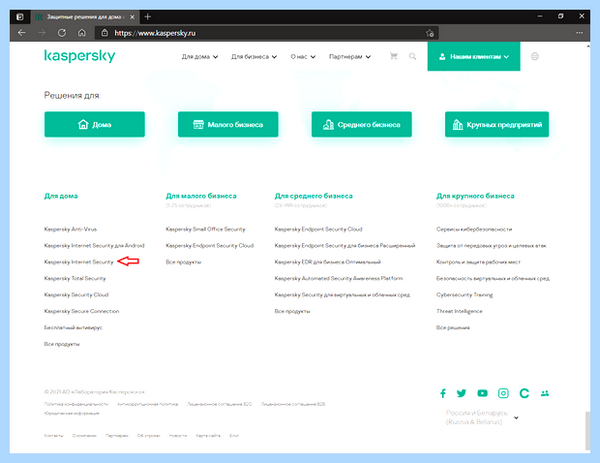The width and height of the screenshot is (600, 463).
Task: Open the Бесплатный антивирус link
Action: (x=73, y=328)
